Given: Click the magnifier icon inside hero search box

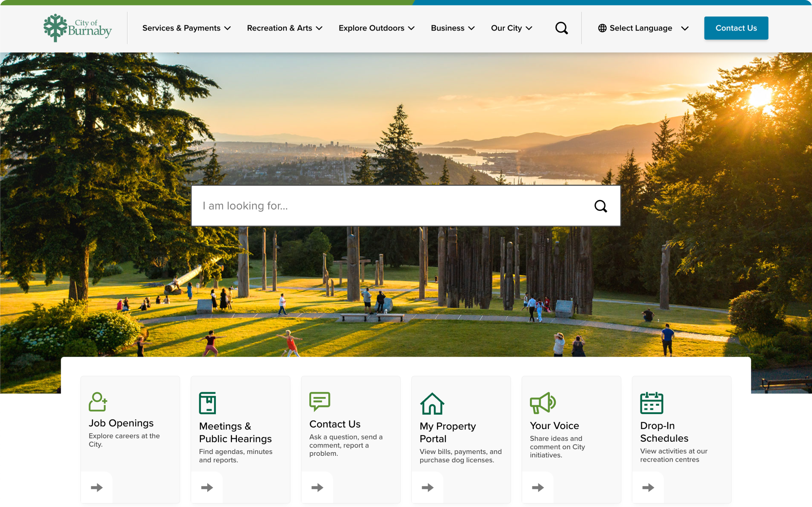Looking at the screenshot, I should pos(600,206).
